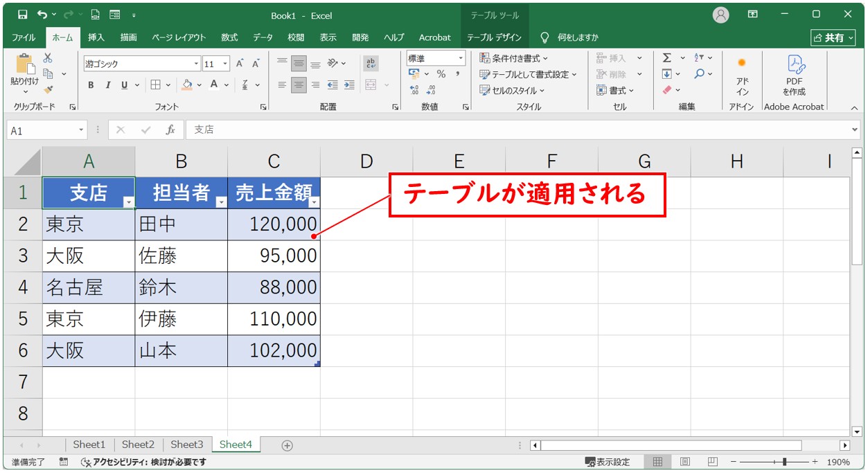The width and height of the screenshot is (868, 473).
Task: Click the percent style icon
Action: point(441,74)
